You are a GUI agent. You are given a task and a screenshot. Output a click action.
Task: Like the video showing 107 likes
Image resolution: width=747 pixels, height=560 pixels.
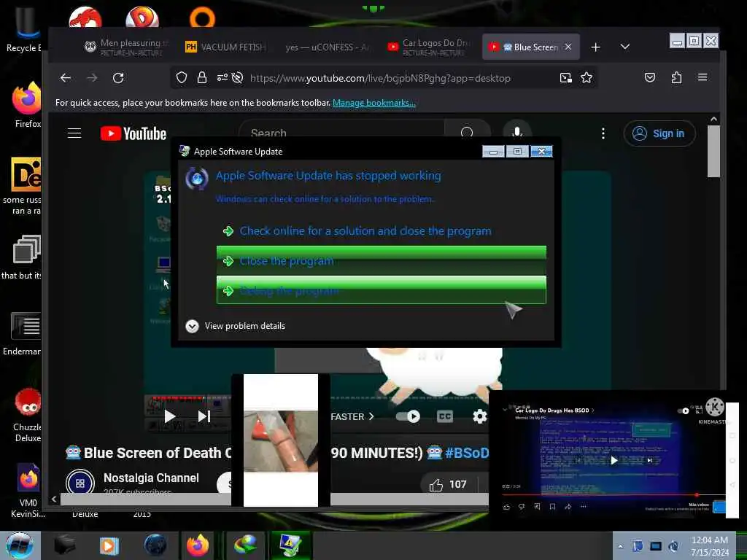point(448,485)
